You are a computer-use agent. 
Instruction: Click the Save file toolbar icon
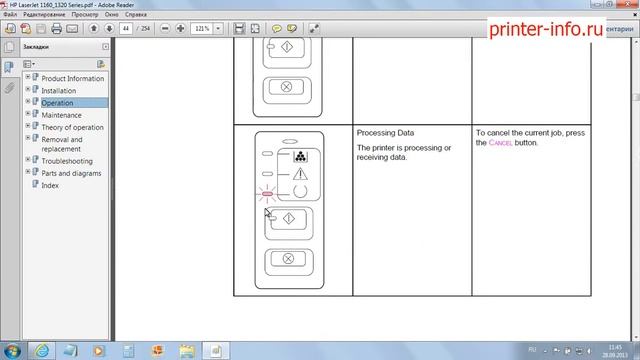coord(41,29)
